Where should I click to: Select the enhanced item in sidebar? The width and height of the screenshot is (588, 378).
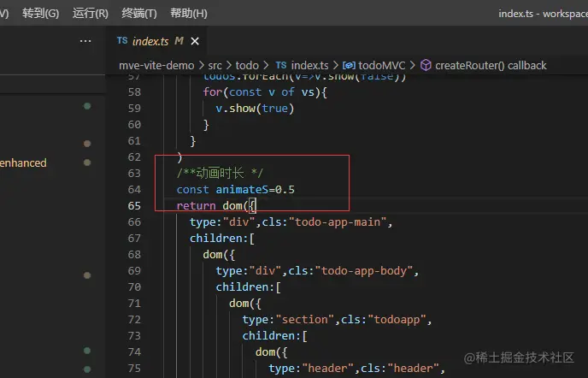[x=23, y=162]
